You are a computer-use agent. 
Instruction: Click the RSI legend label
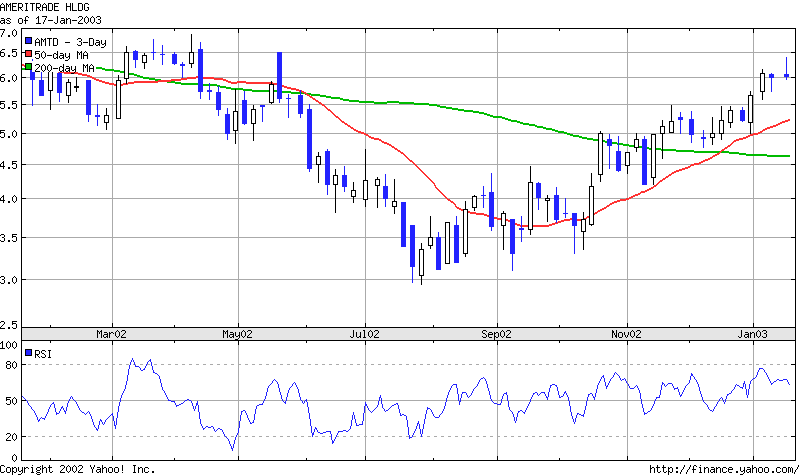(43, 354)
